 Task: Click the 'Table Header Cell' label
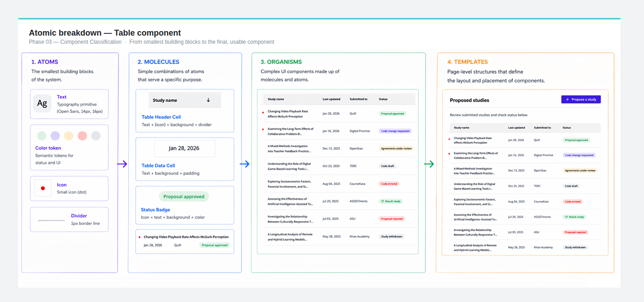[161, 117]
